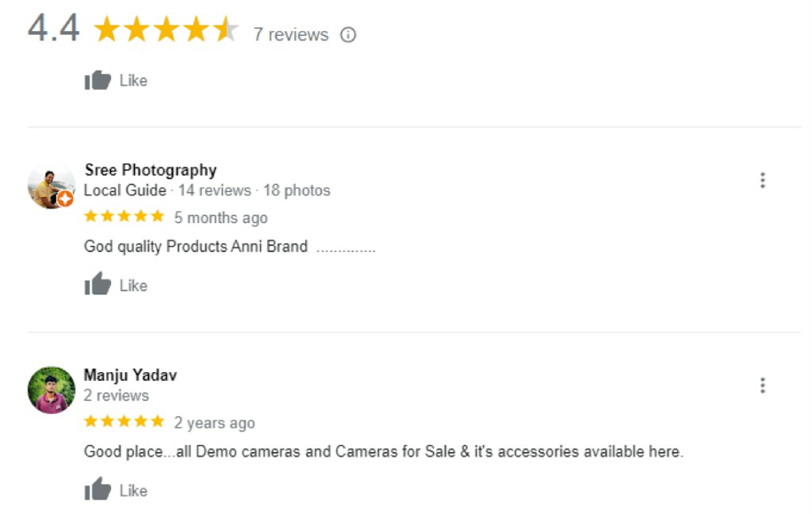Open Manju Yadav's profile picture

pyautogui.click(x=52, y=389)
